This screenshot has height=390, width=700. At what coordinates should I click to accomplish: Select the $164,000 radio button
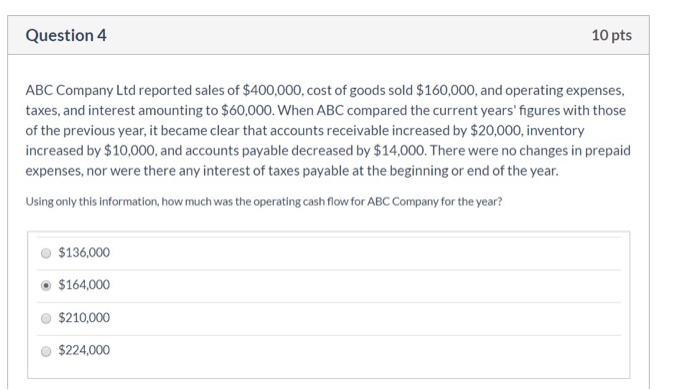pyautogui.click(x=46, y=285)
